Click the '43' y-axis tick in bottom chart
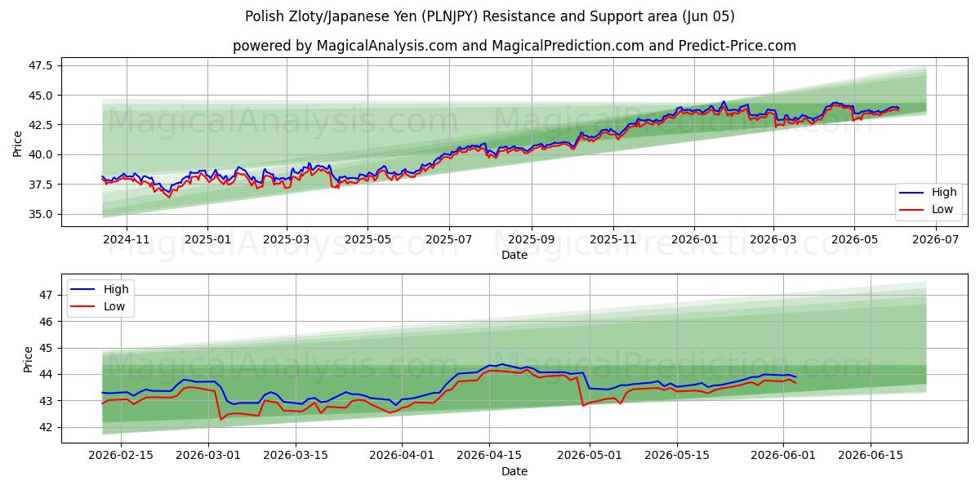 tap(47, 401)
